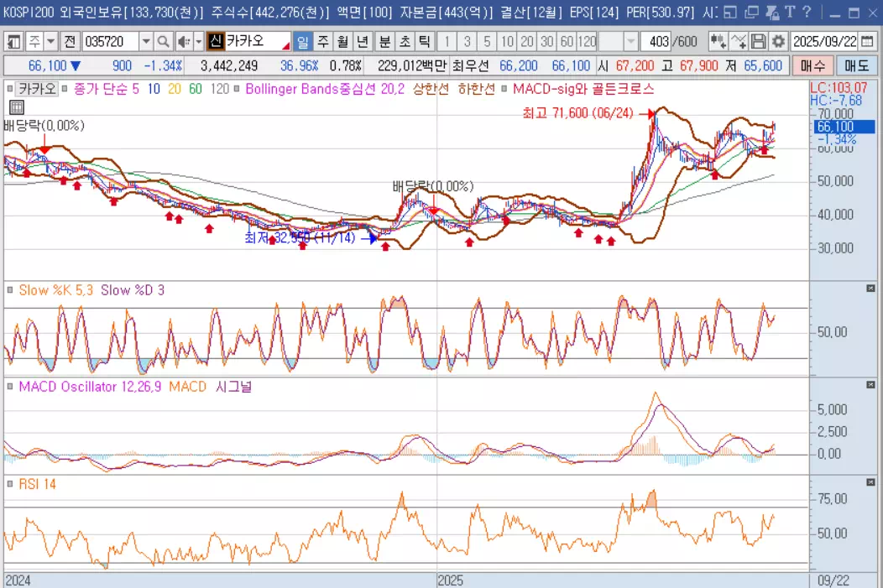This screenshot has width=883, height=588.
Task: Click the open price 67,200
Action: [x=635, y=65]
